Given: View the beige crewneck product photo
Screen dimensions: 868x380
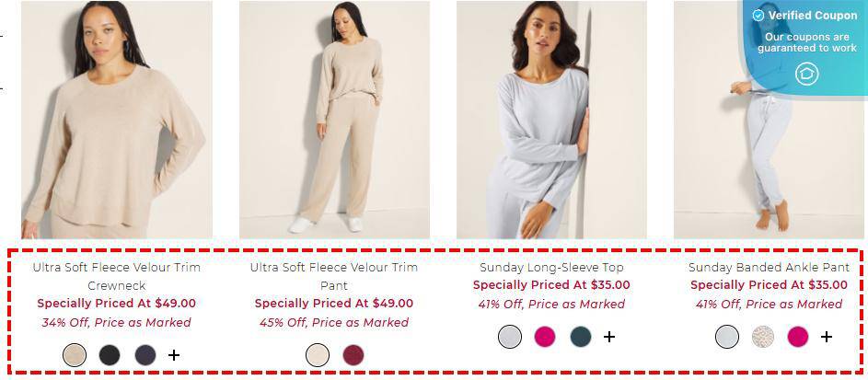Looking at the screenshot, I should point(116,120).
